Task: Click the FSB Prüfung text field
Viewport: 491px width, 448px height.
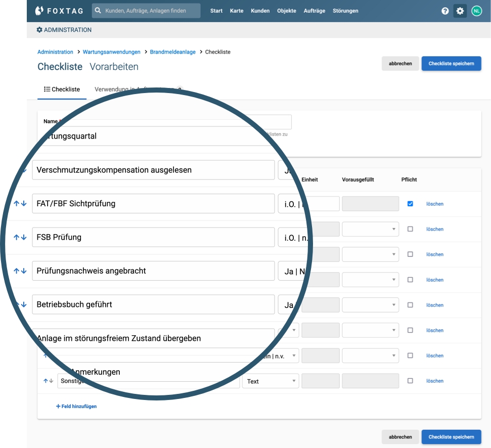Action: [153, 237]
